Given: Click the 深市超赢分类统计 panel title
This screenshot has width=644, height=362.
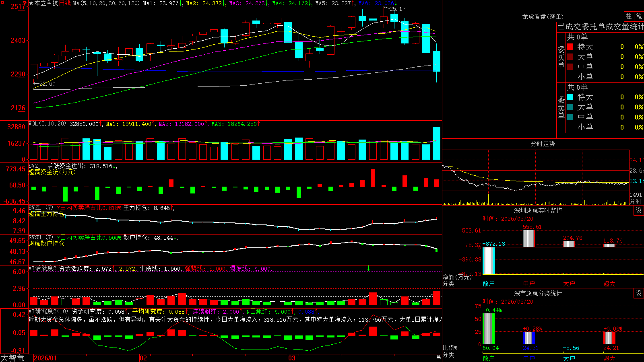Looking at the screenshot, I should click(538, 293).
